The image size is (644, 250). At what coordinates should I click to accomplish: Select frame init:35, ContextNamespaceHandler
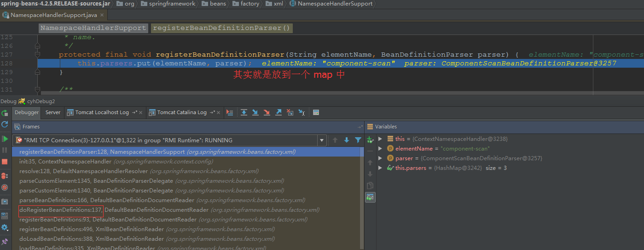pos(188,162)
